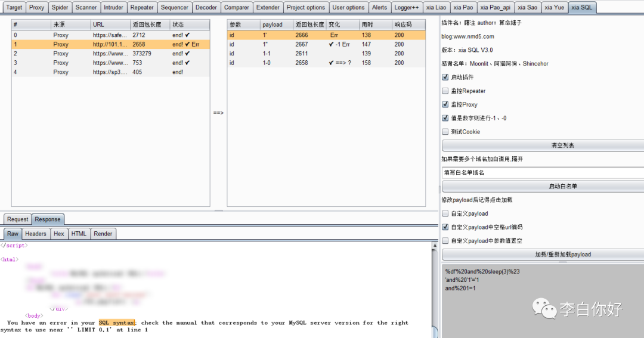Switch to Logger++ tab
The height and width of the screenshot is (338, 644).
point(406,7)
